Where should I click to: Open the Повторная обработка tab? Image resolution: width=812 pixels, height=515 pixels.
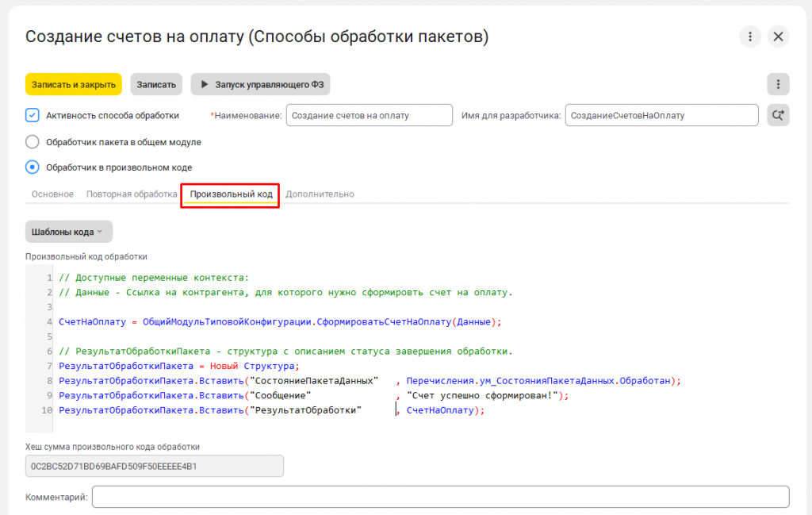(132, 194)
